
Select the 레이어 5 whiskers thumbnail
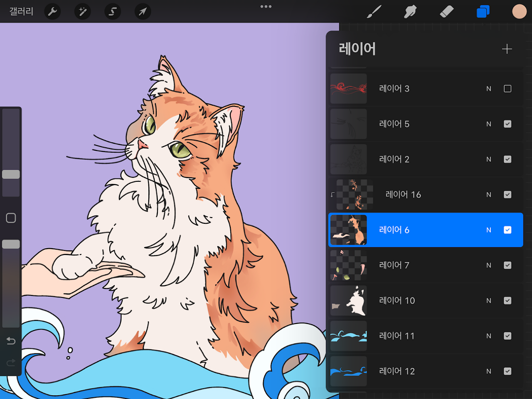[x=349, y=124]
